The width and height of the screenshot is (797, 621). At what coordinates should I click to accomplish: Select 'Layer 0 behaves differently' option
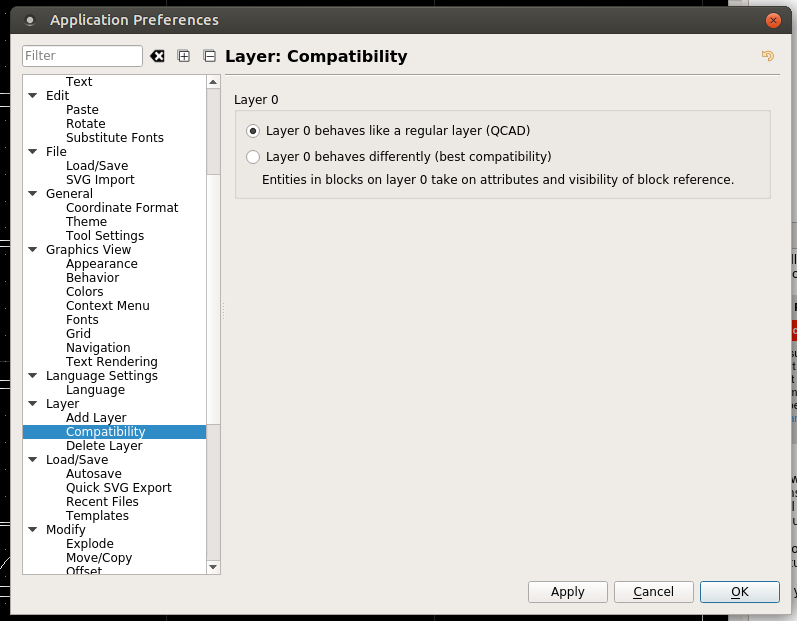tap(253, 157)
